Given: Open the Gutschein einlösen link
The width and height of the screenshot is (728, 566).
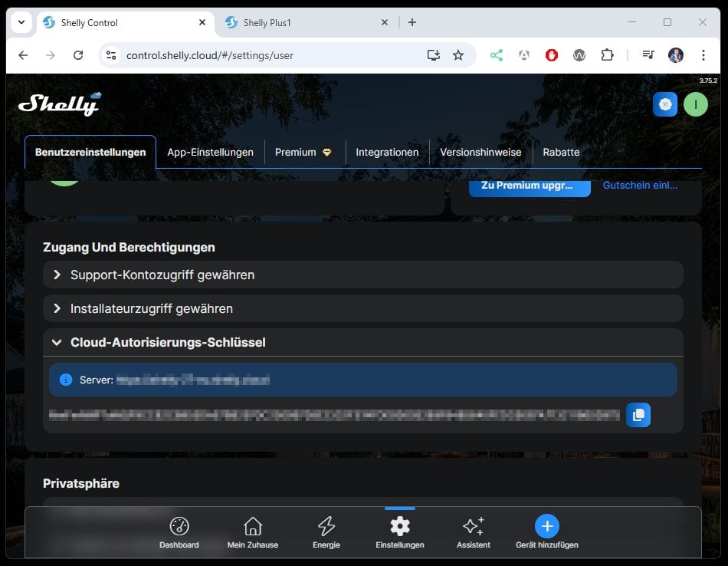Looking at the screenshot, I should [640, 185].
